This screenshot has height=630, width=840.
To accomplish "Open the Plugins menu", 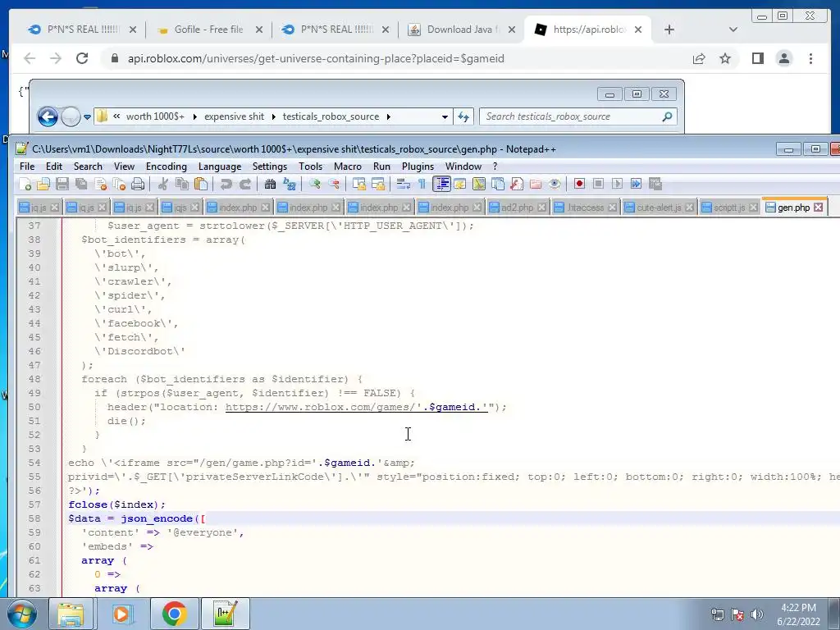I will click(418, 167).
